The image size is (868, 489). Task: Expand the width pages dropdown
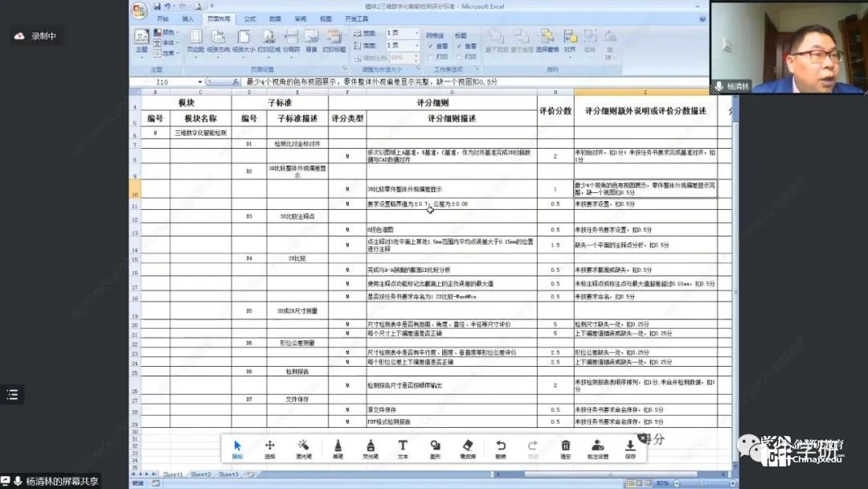416,33
